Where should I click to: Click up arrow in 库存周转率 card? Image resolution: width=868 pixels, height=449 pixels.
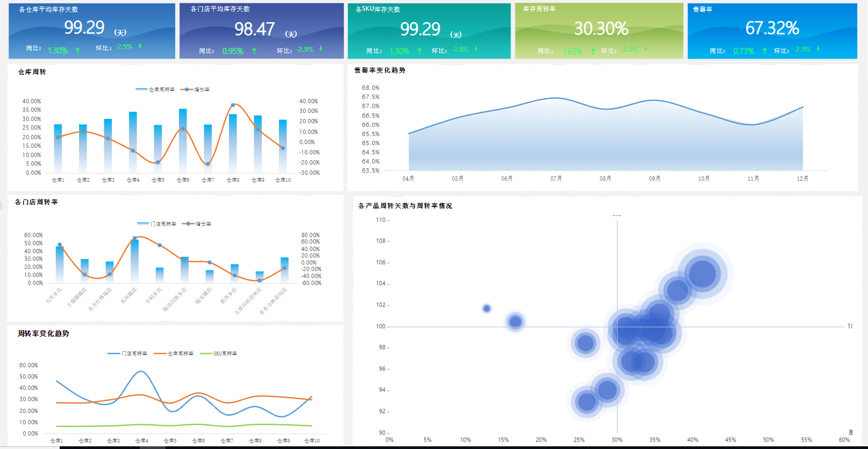[593, 52]
